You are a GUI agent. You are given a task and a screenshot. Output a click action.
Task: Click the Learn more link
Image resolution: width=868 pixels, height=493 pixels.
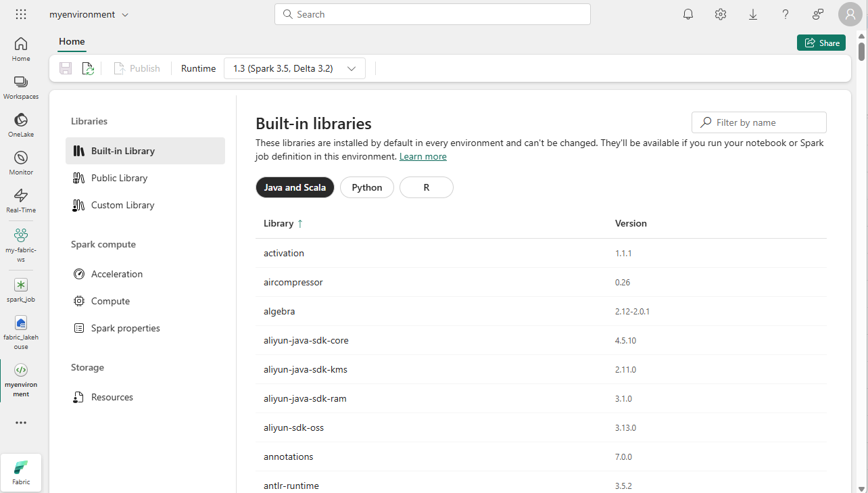click(423, 156)
